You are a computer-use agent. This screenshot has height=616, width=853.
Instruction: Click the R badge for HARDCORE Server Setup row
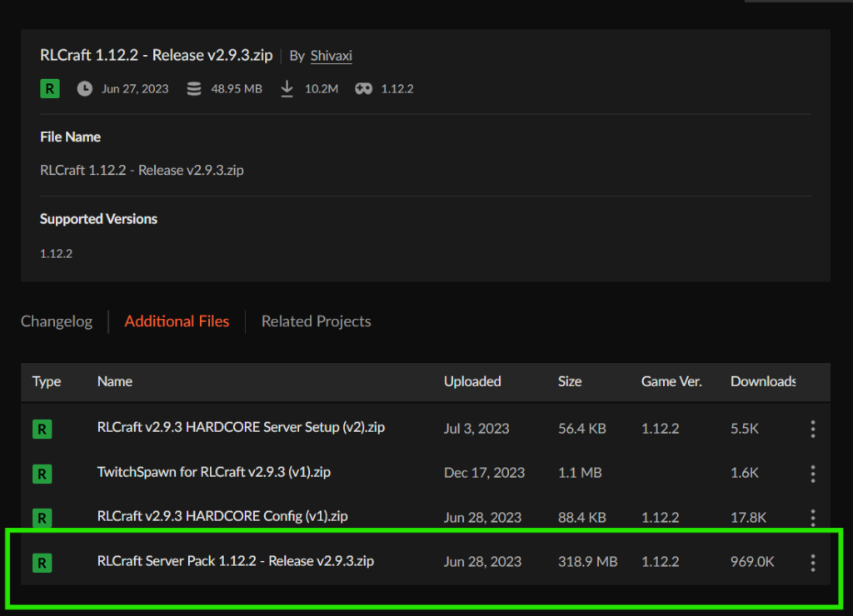42,430
